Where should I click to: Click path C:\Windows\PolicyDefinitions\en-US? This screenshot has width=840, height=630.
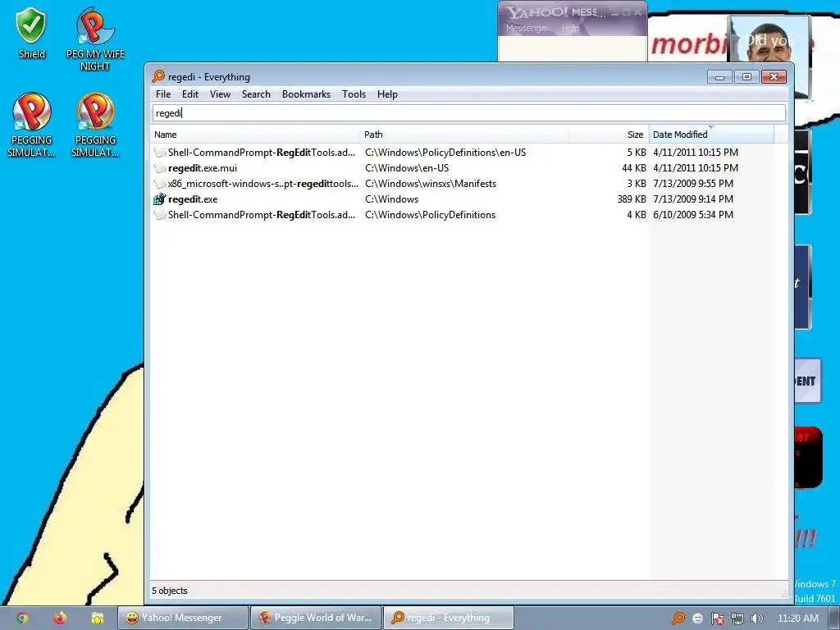tap(445, 153)
